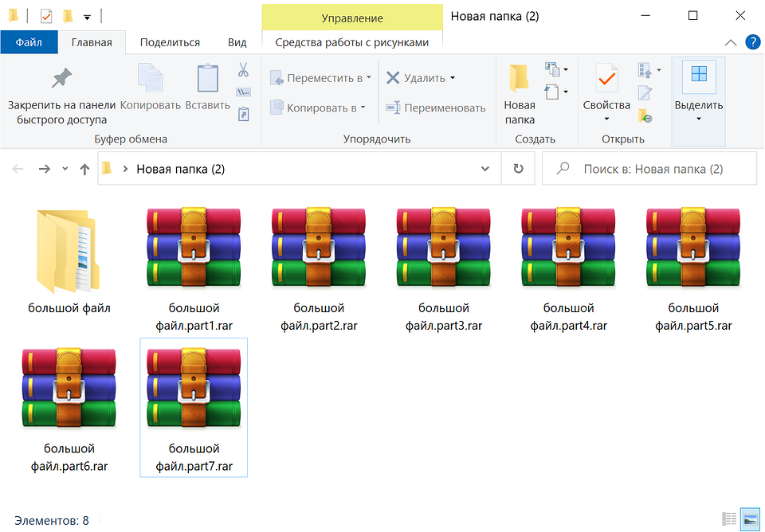Expand the Переместить в dropdown
Viewport: 765px width, 532px height.
[x=369, y=77]
